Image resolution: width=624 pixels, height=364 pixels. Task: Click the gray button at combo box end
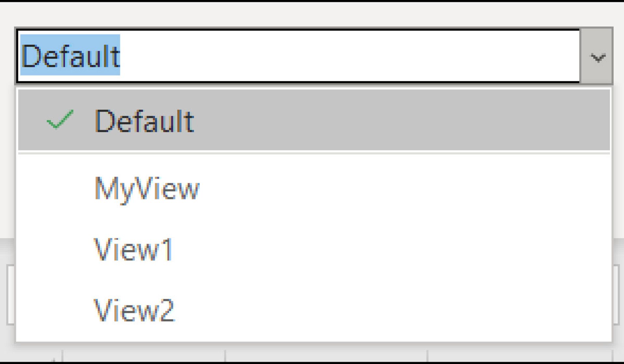pyautogui.click(x=597, y=56)
